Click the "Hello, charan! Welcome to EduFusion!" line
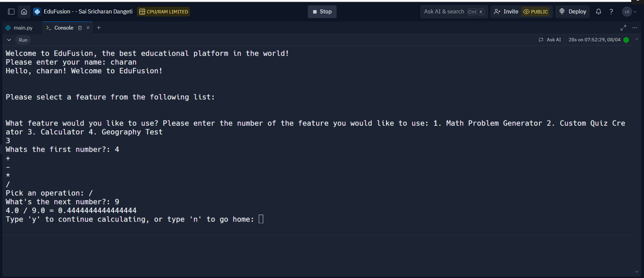 pos(84,71)
